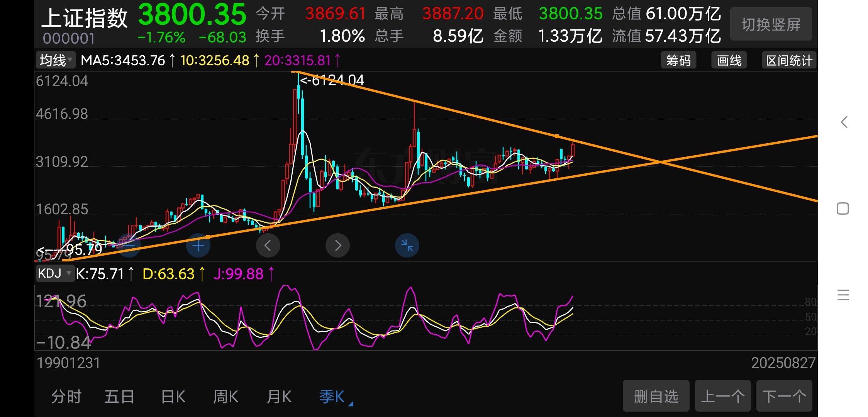Click 切换竖屏 button
Screen dimensions: 868x417
pyautogui.click(x=771, y=24)
